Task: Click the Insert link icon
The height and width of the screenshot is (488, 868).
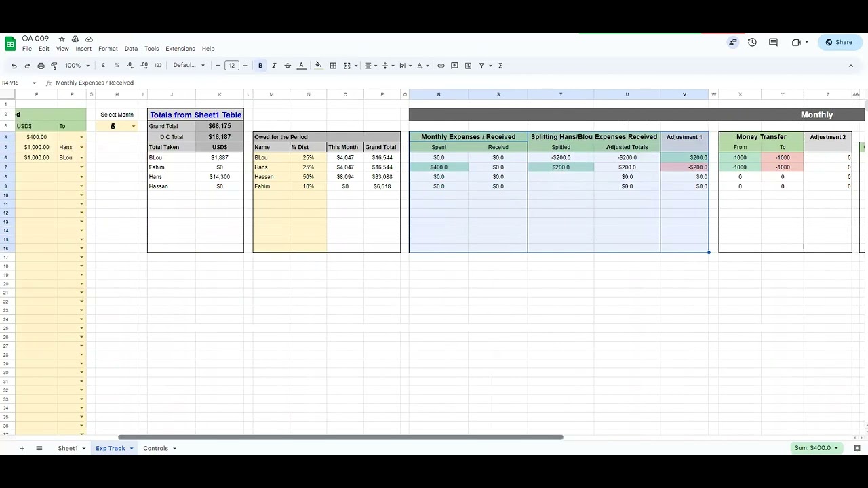Action: click(x=441, y=66)
